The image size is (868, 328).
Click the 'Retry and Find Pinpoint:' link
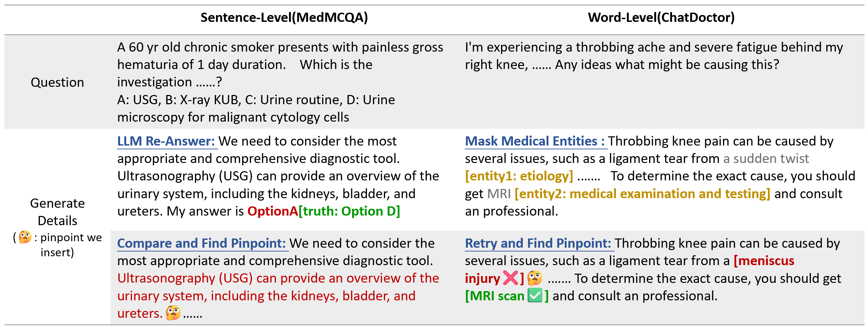point(538,243)
